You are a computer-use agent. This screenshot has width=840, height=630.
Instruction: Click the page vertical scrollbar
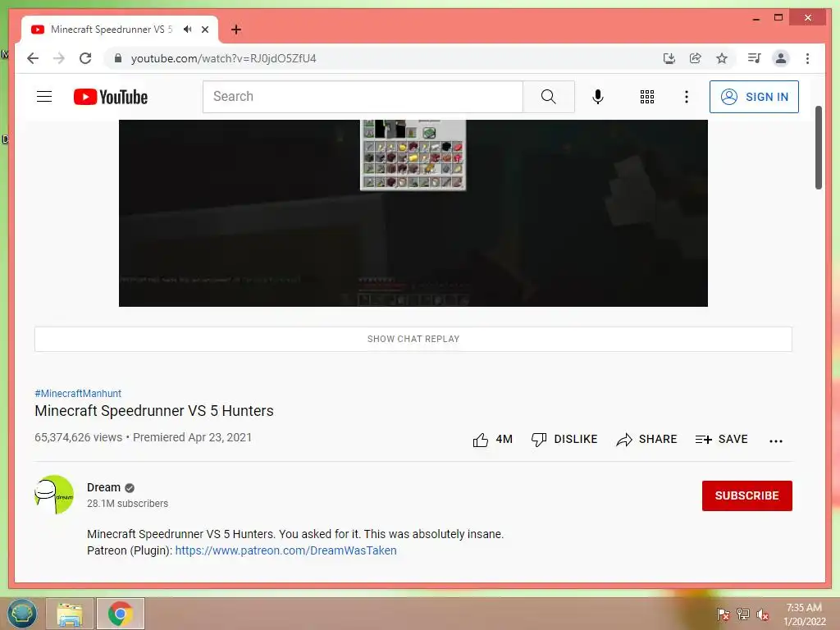click(818, 148)
